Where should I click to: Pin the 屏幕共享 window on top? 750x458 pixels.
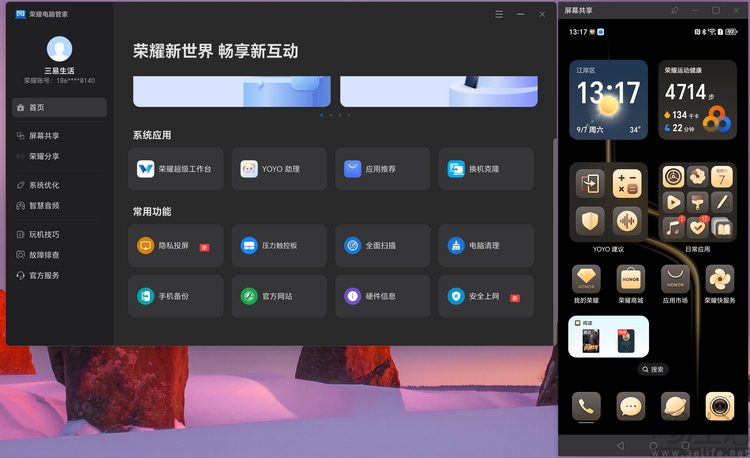pyautogui.click(x=674, y=10)
